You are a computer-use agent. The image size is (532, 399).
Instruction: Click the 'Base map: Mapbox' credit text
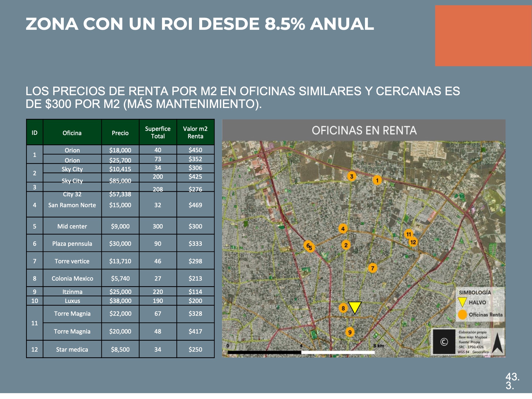pyautogui.click(x=473, y=337)
